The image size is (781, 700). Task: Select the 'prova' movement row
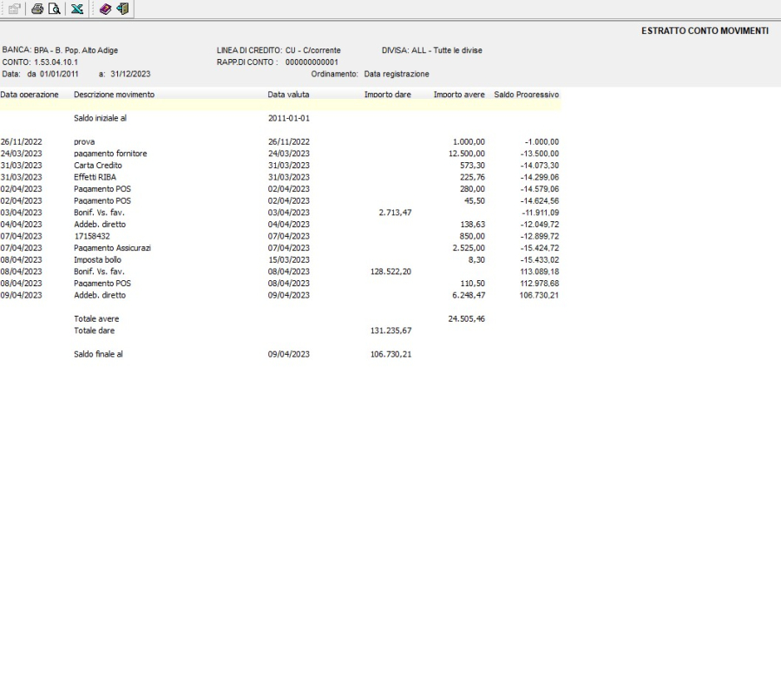[x=84, y=141]
